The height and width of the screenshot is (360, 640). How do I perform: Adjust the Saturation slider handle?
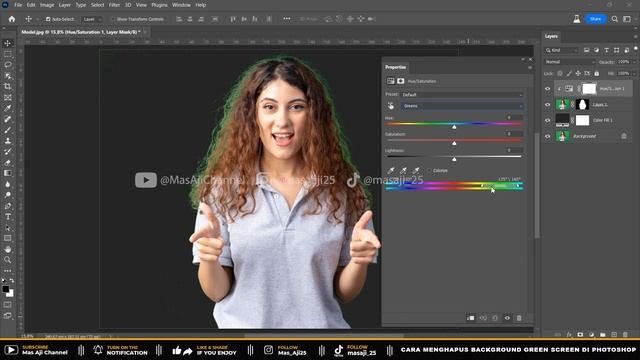(x=454, y=143)
